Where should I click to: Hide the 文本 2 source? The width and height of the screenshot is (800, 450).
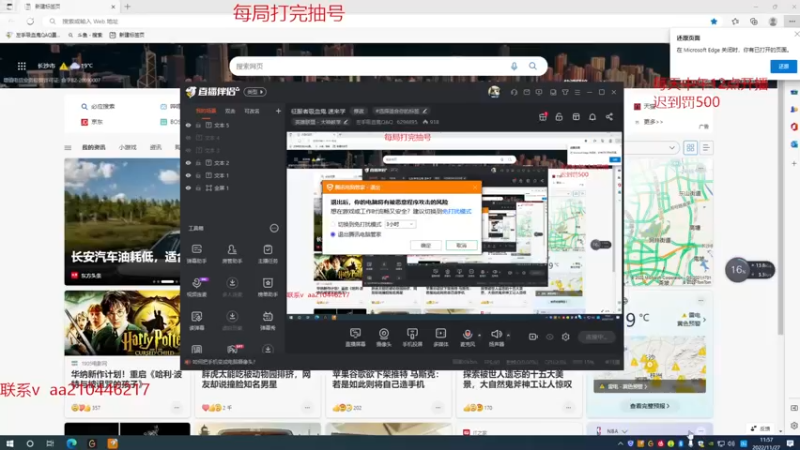tap(188, 163)
